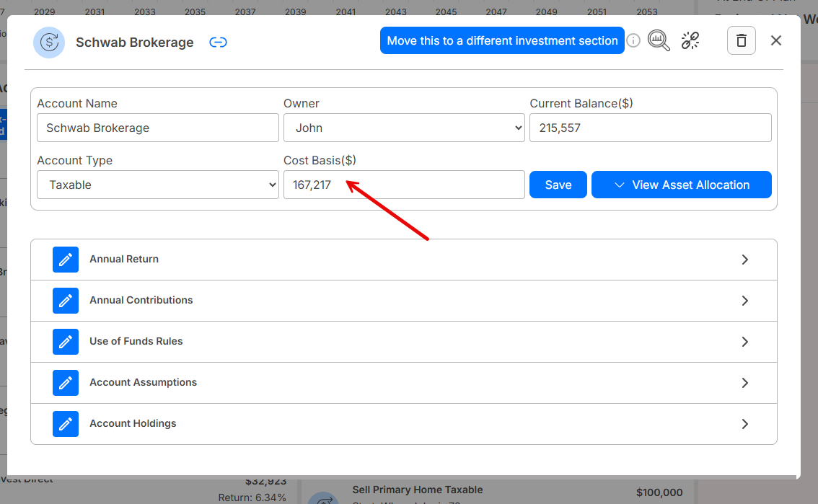
Task: Click the Annual Return pencil edit icon
Action: click(x=66, y=260)
